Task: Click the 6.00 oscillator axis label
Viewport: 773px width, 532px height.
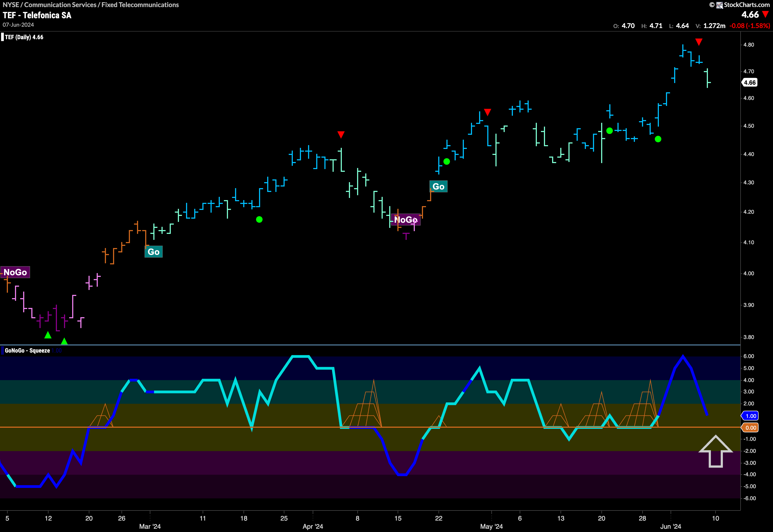Action: coord(749,356)
